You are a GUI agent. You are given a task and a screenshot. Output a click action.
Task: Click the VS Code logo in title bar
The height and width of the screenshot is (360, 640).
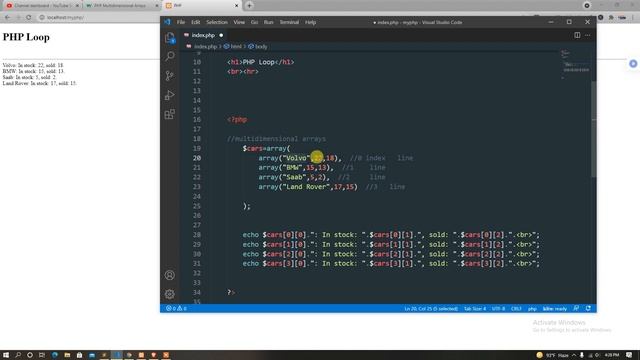point(167,22)
